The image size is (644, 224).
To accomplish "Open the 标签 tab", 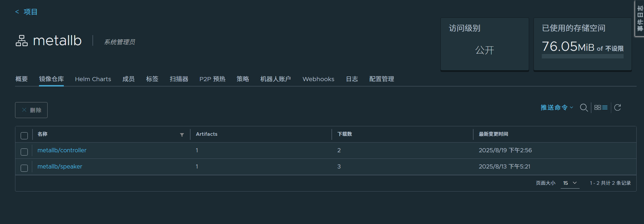I will click(x=152, y=79).
